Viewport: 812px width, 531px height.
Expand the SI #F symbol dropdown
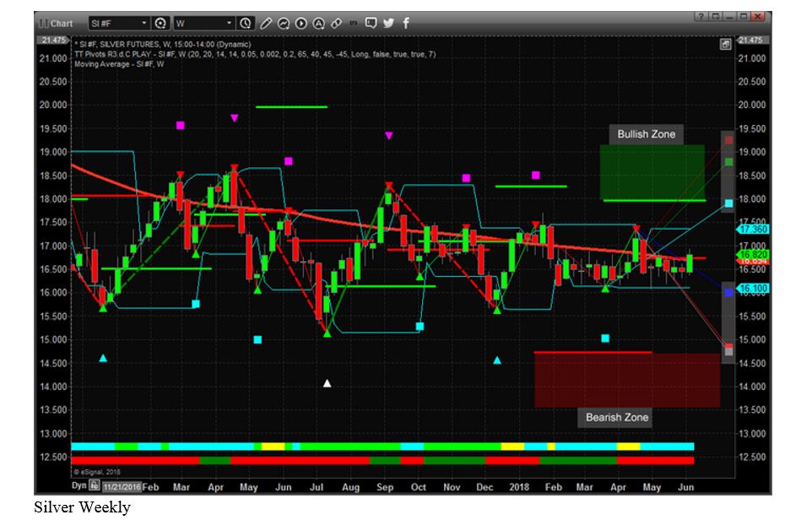click(144, 24)
